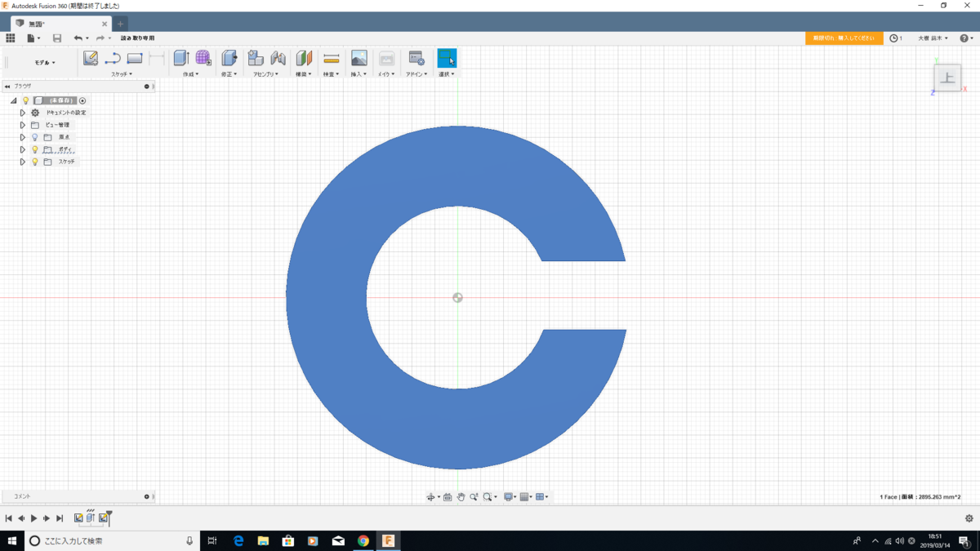980x551 pixels.
Task: Toggle visibility bulb of the root component
Action: 25,100
